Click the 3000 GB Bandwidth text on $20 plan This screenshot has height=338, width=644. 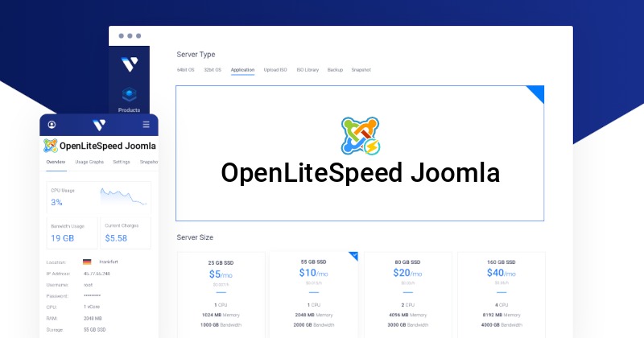click(408, 325)
